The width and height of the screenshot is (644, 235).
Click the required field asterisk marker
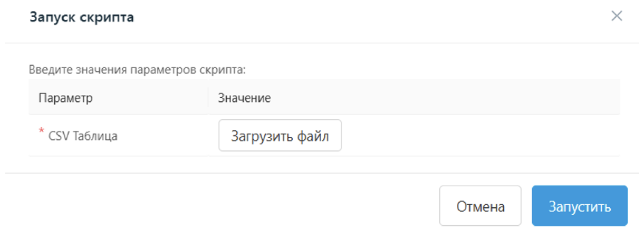click(41, 130)
